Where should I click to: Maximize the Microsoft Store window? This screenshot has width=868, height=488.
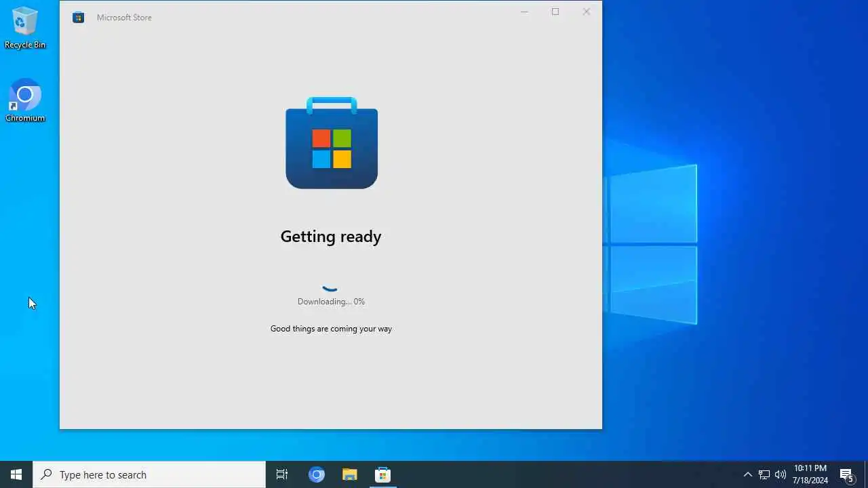click(x=555, y=12)
